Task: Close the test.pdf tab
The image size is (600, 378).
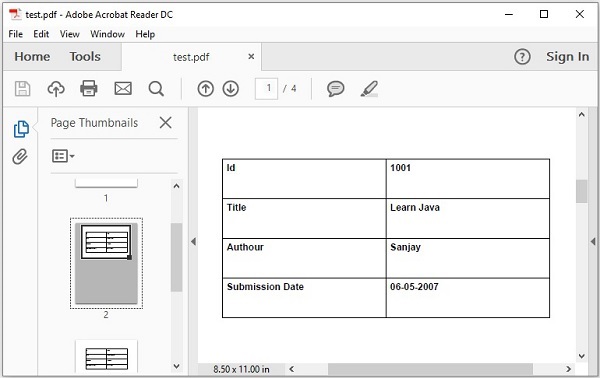Action: [x=251, y=57]
